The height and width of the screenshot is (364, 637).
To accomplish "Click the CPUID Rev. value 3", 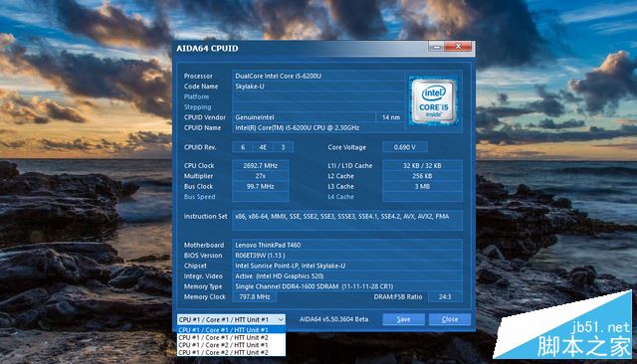I will coord(283,147).
